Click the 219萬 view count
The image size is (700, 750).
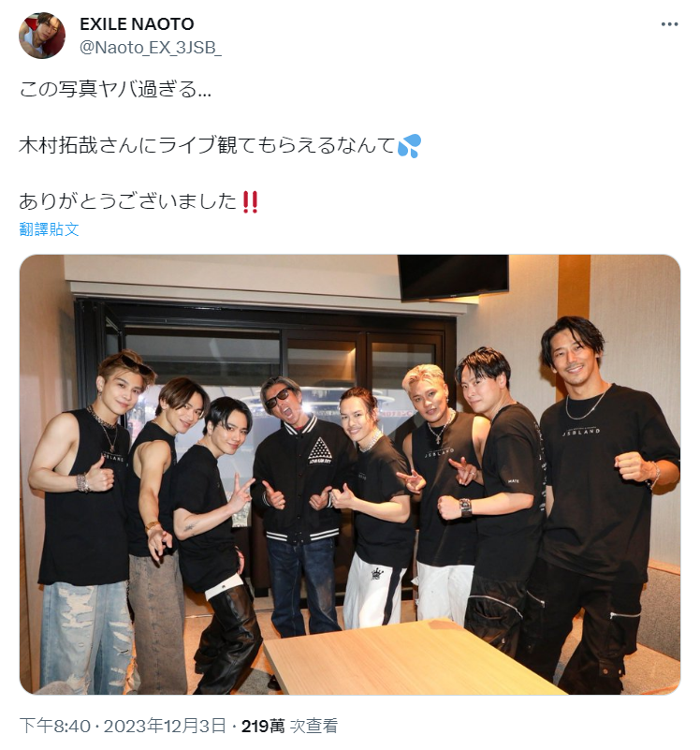coord(263,726)
